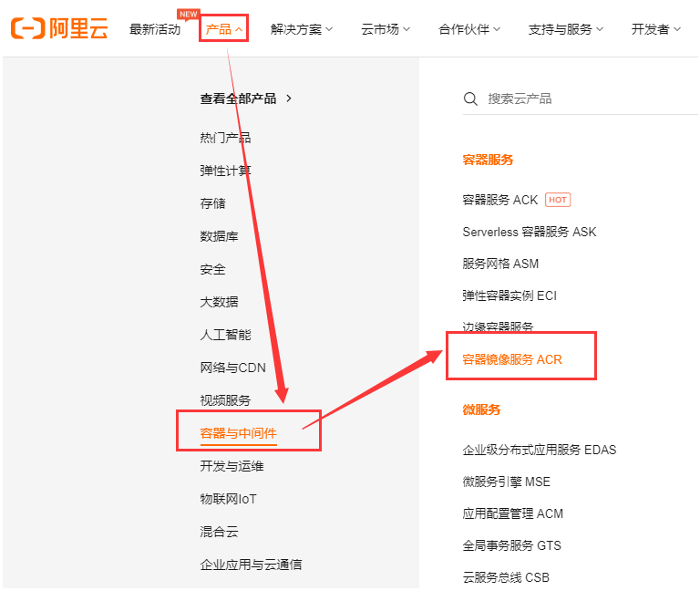The image size is (700, 591).
Task: Open 查看全部产品 link
Action: 239,98
